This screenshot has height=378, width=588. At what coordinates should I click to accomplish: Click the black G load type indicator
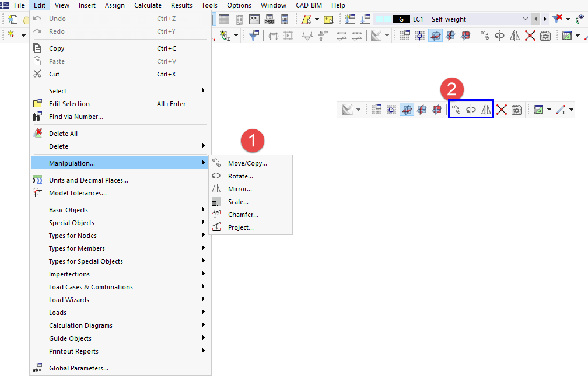401,18
